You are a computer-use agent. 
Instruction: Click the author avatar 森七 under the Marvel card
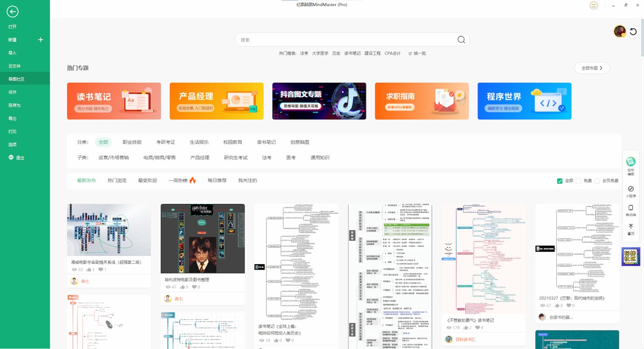click(x=74, y=281)
